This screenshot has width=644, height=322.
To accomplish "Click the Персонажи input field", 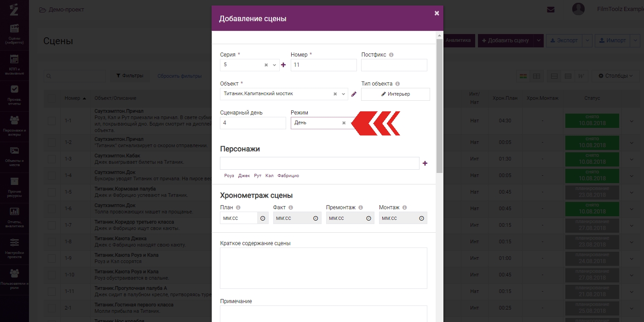I will 320,163.
